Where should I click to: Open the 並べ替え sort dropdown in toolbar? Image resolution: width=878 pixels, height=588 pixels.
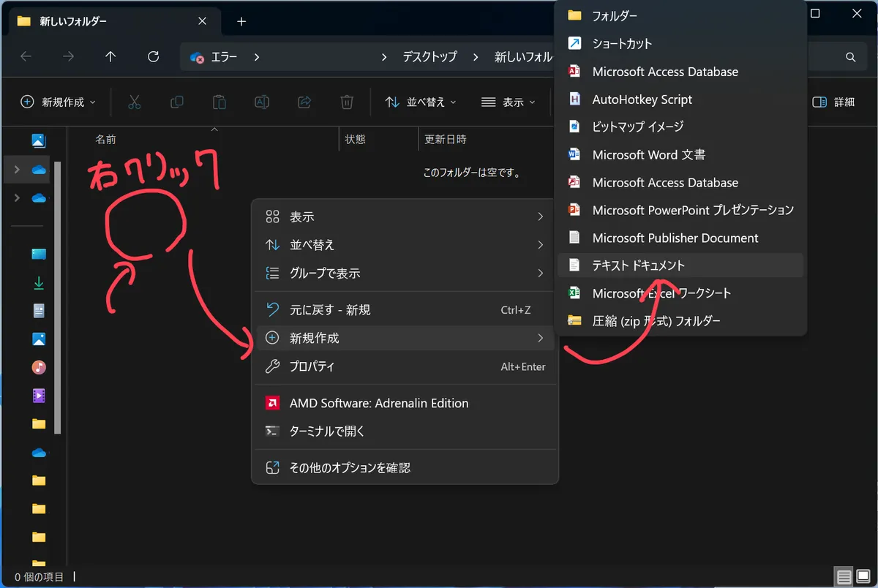pos(421,102)
